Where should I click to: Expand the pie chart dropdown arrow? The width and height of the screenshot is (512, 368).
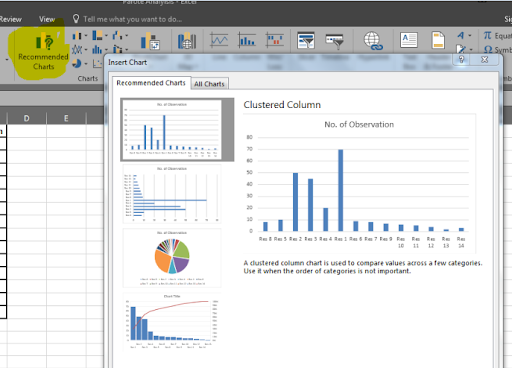[x=86, y=64]
